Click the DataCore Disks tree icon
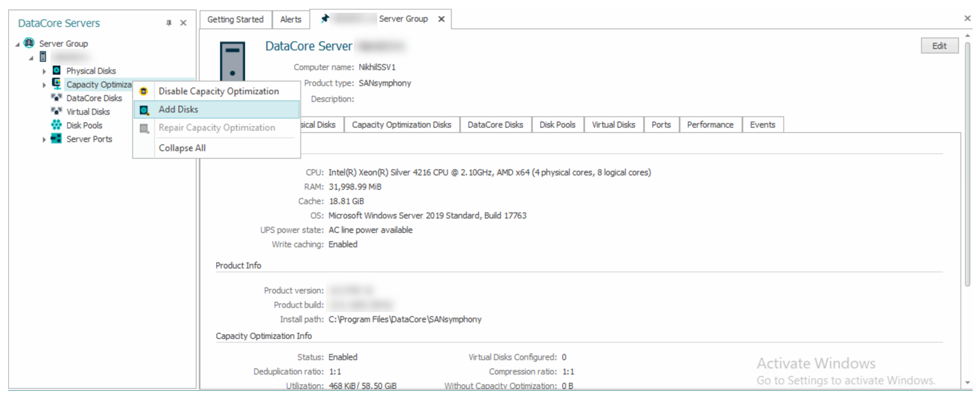Viewport: 980px width, 399px height. (x=57, y=98)
